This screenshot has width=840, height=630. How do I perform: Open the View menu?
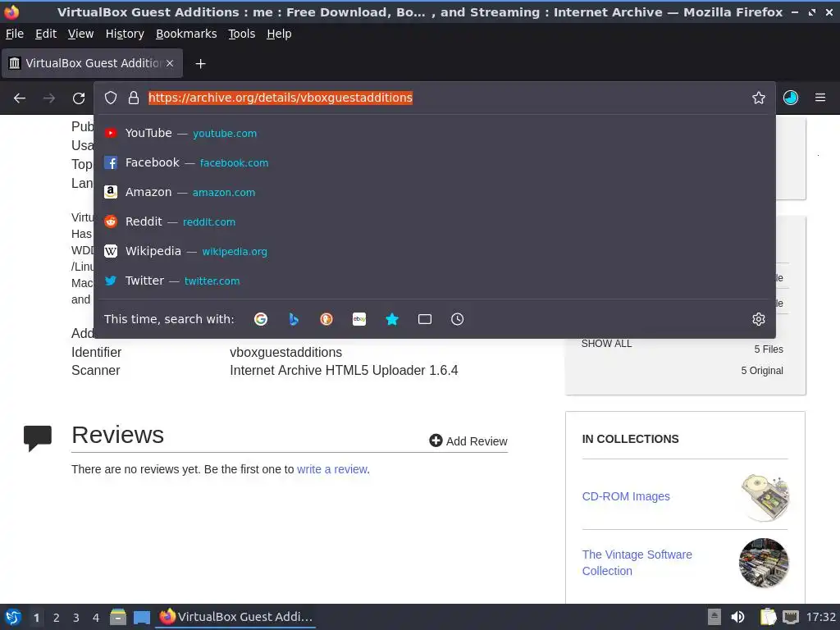tap(81, 34)
